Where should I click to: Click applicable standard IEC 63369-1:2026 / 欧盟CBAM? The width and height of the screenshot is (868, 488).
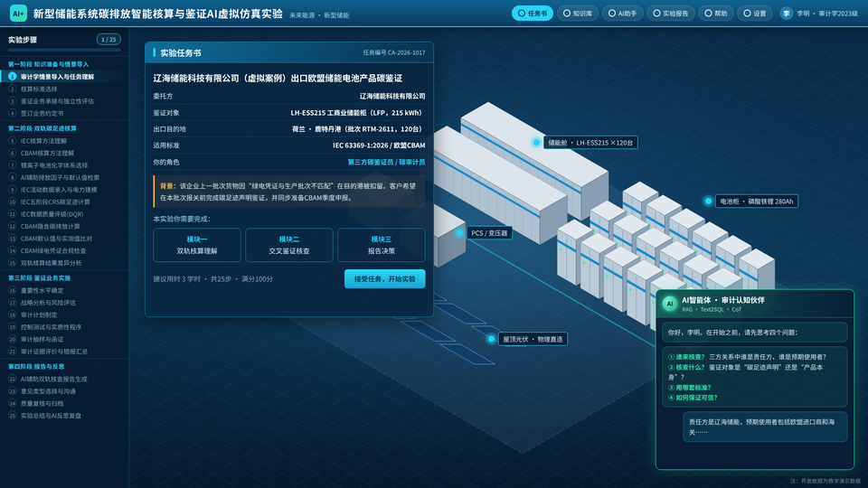point(379,145)
